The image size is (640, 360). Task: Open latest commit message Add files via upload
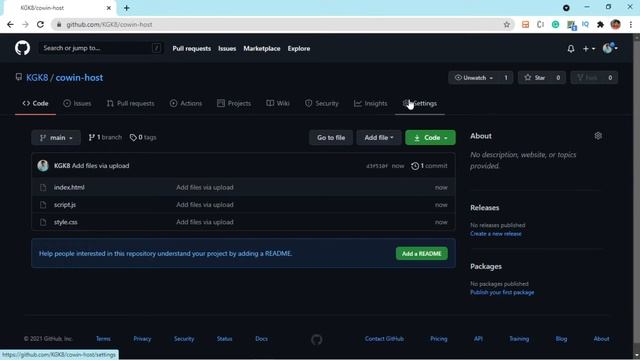click(x=100, y=166)
